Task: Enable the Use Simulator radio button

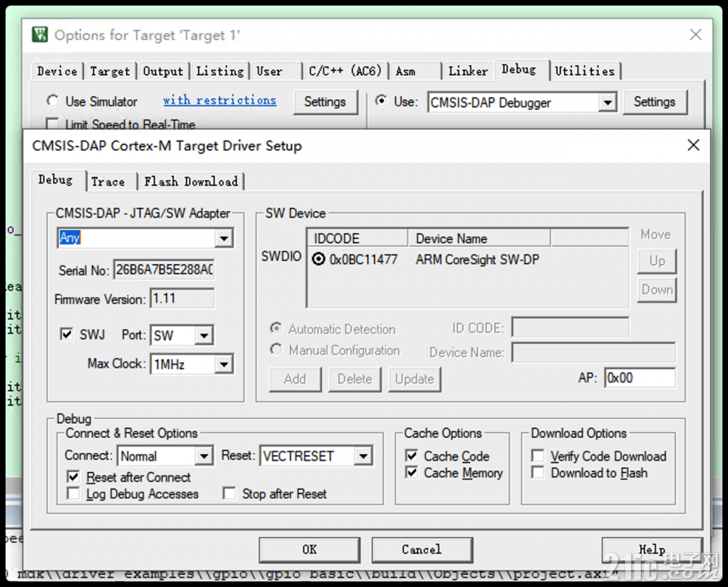Action: tap(53, 101)
